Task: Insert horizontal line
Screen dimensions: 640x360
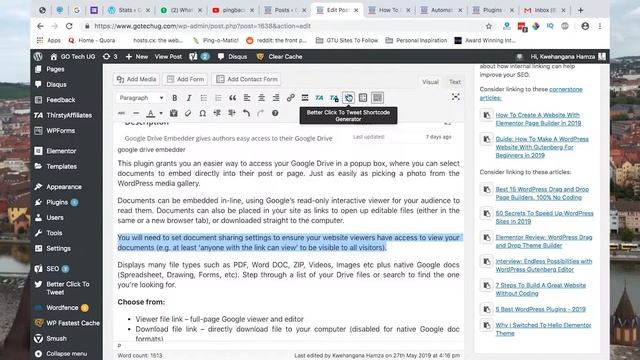Action: (x=136, y=113)
